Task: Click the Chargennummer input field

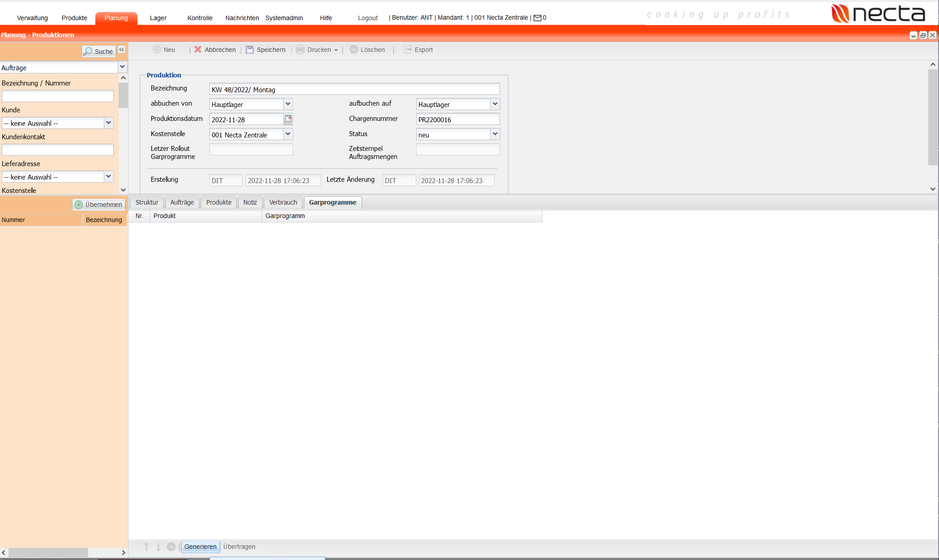Action: 457,120
